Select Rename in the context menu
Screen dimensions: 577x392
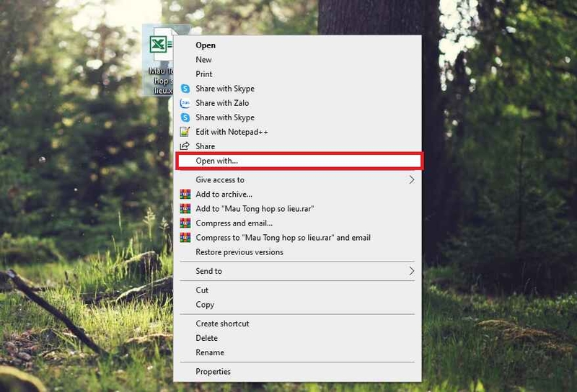tap(298, 352)
